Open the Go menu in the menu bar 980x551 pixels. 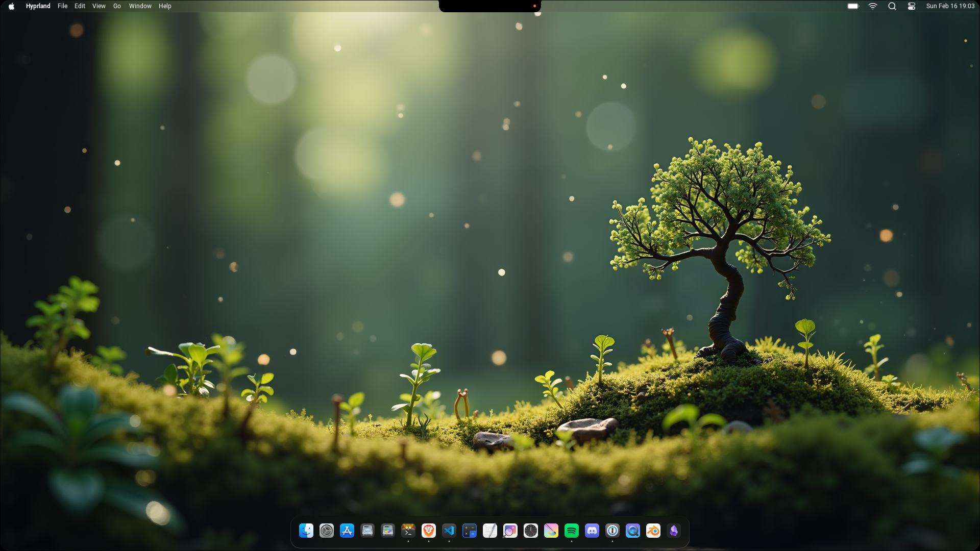coord(117,6)
